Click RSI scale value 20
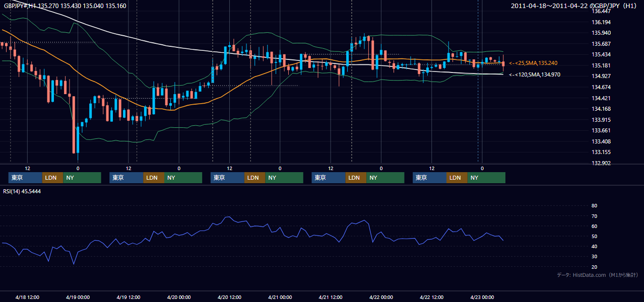The width and height of the screenshot is (644, 302). [x=594, y=267]
